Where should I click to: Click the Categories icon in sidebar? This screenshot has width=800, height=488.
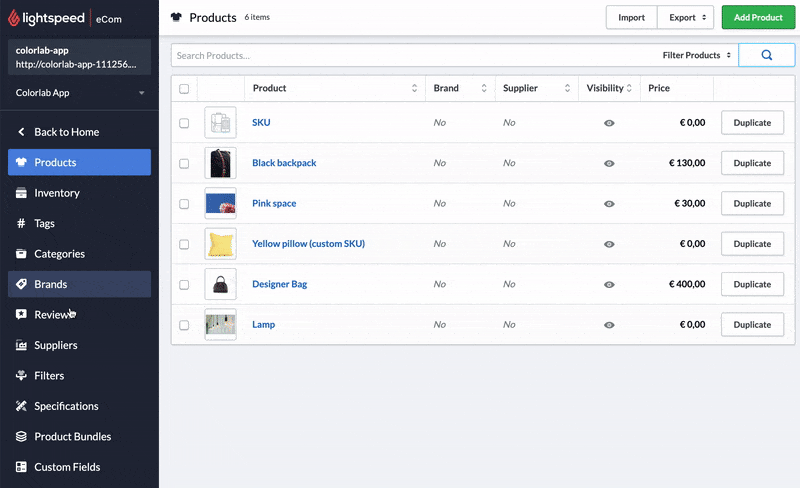click(x=21, y=254)
